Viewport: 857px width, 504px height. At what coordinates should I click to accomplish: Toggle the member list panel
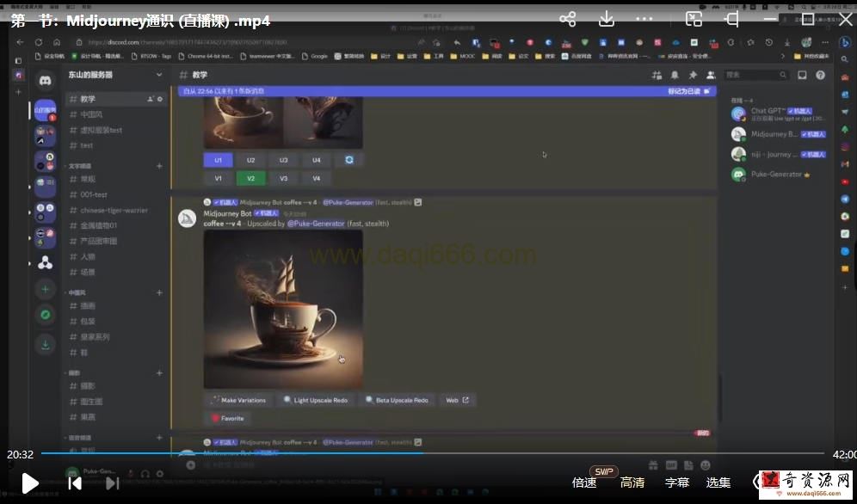[x=711, y=75]
